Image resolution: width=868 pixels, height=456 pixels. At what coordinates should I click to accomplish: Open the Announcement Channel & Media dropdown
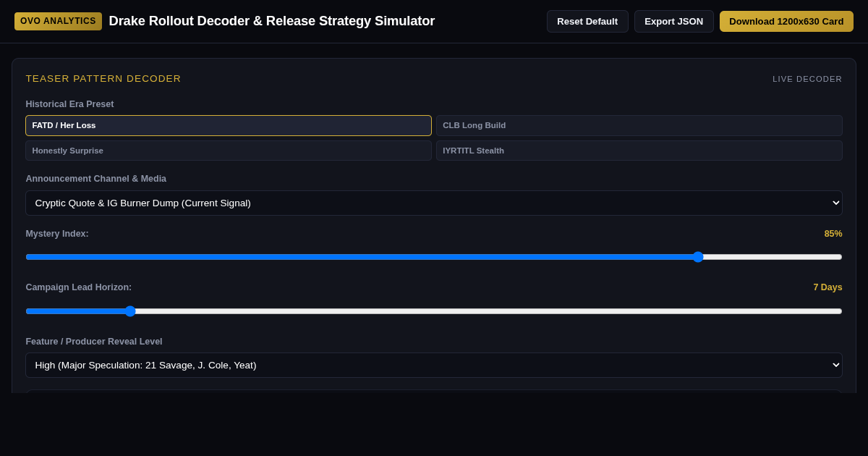tap(434, 203)
